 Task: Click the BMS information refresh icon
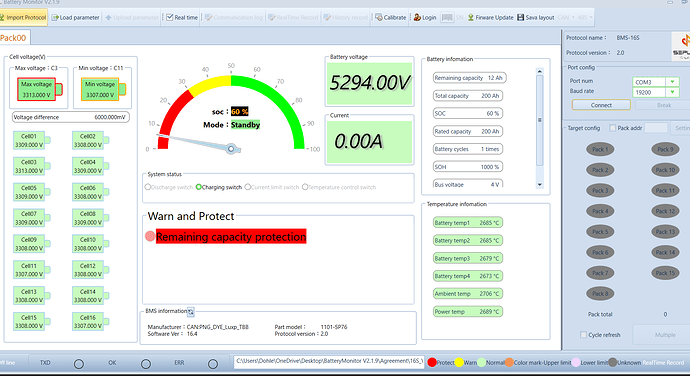[x=191, y=312]
